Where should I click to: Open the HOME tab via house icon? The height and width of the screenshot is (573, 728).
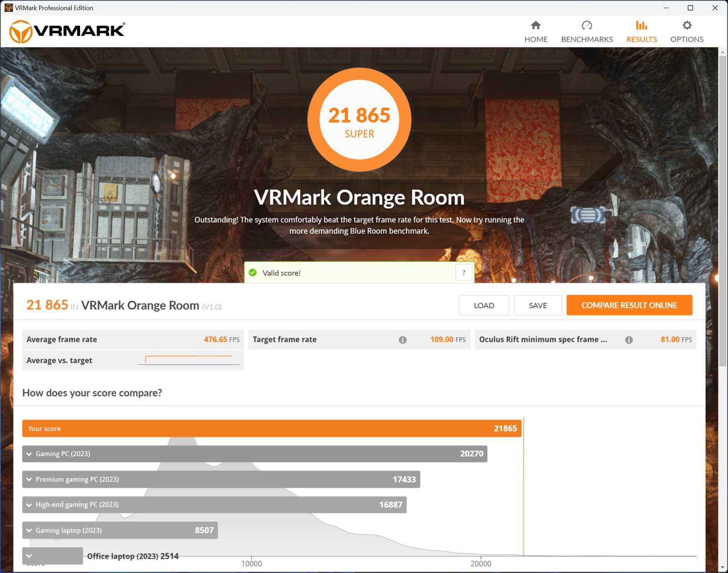(x=536, y=25)
